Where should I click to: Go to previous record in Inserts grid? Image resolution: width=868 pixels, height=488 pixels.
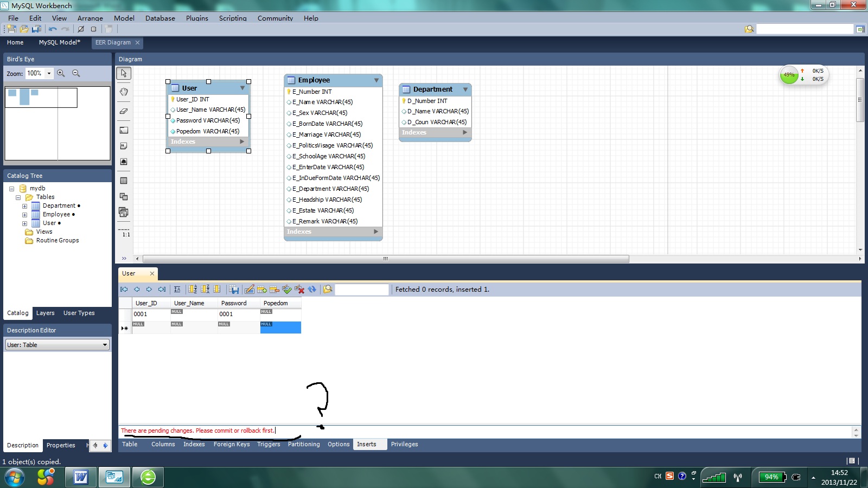(137, 290)
